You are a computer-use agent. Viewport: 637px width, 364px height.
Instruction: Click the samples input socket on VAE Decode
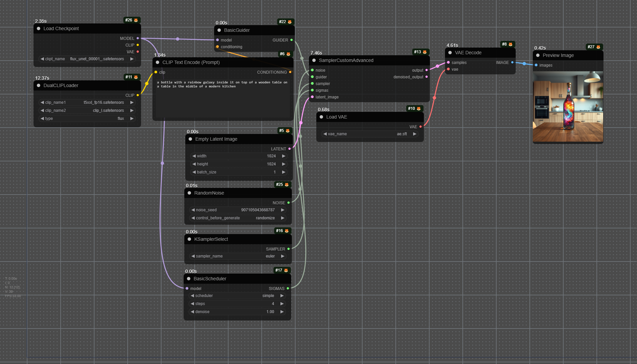pyautogui.click(x=448, y=63)
